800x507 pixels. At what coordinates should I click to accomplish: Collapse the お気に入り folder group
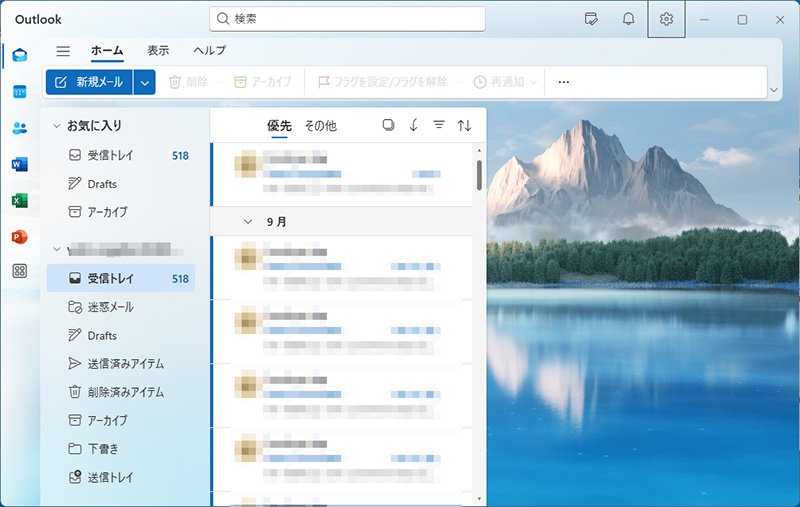click(x=56, y=126)
